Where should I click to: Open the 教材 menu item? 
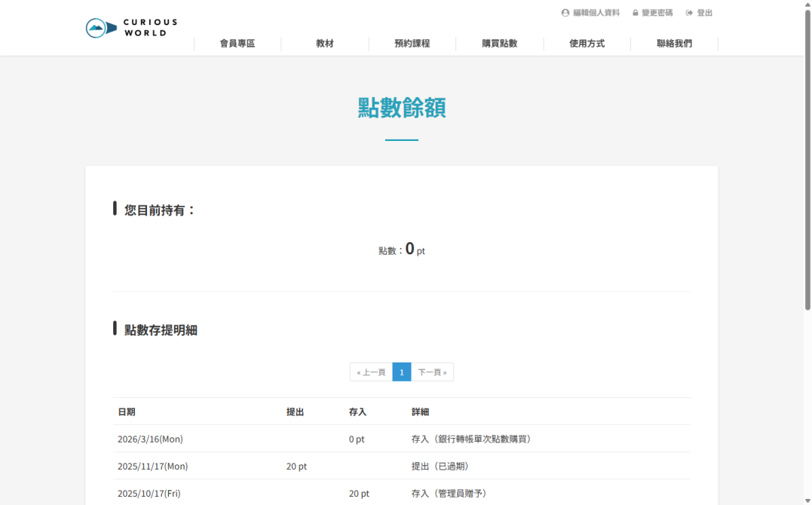tap(325, 44)
